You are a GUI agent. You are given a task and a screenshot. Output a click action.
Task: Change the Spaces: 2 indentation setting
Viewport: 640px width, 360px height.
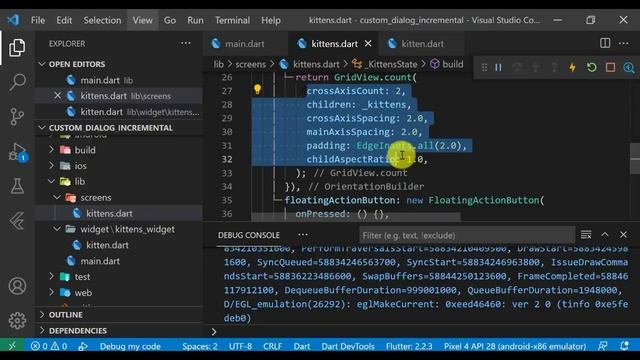tap(200, 346)
